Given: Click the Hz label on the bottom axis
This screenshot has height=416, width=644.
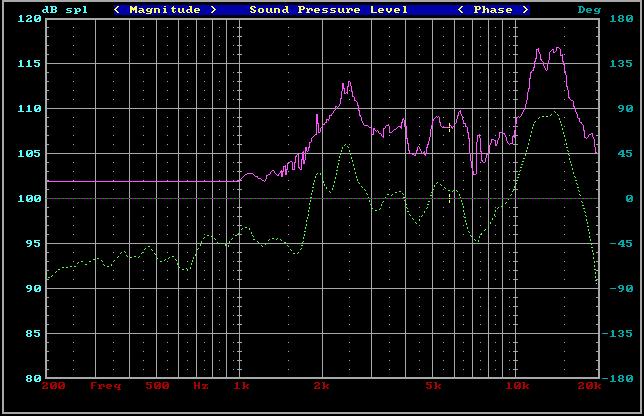Looking at the screenshot, I should (x=201, y=386).
